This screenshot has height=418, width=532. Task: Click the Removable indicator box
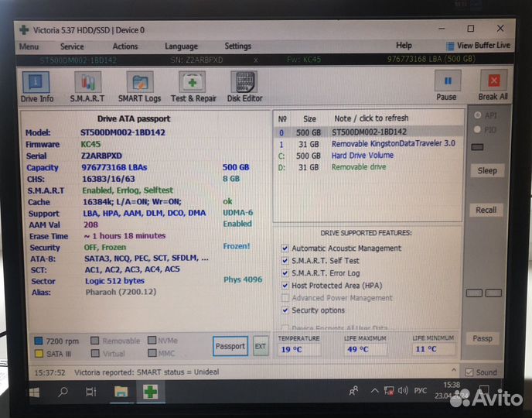[95, 341]
